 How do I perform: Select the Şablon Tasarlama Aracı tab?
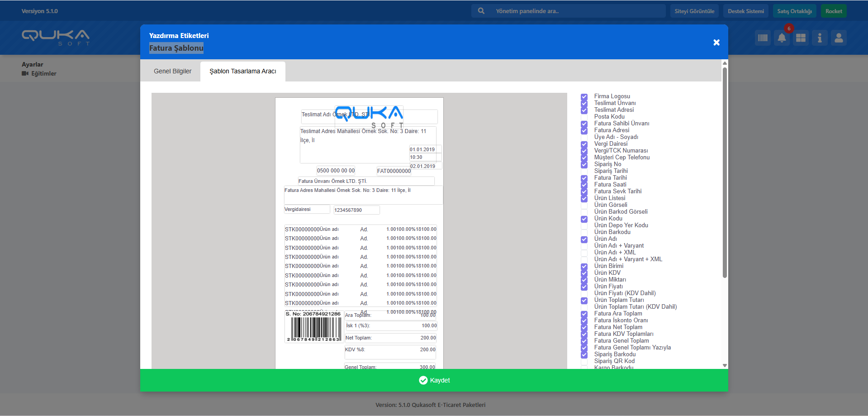pyautogui.click(x=243, y=71)
